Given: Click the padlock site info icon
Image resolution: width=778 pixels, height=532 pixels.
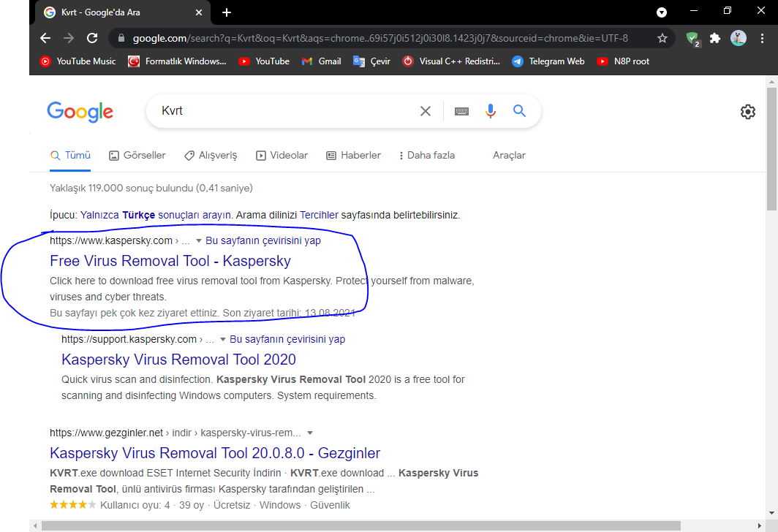Looking at the screenshot, I should pos(121,38).
